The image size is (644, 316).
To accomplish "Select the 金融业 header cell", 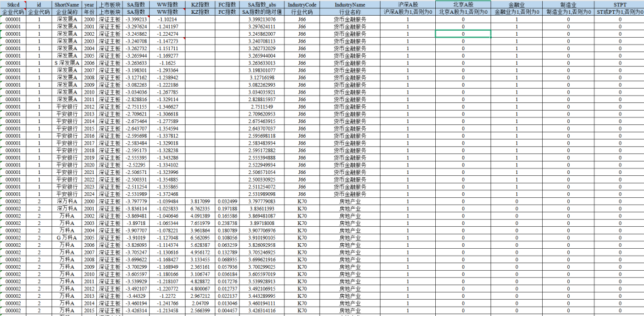I will point(516,4).
